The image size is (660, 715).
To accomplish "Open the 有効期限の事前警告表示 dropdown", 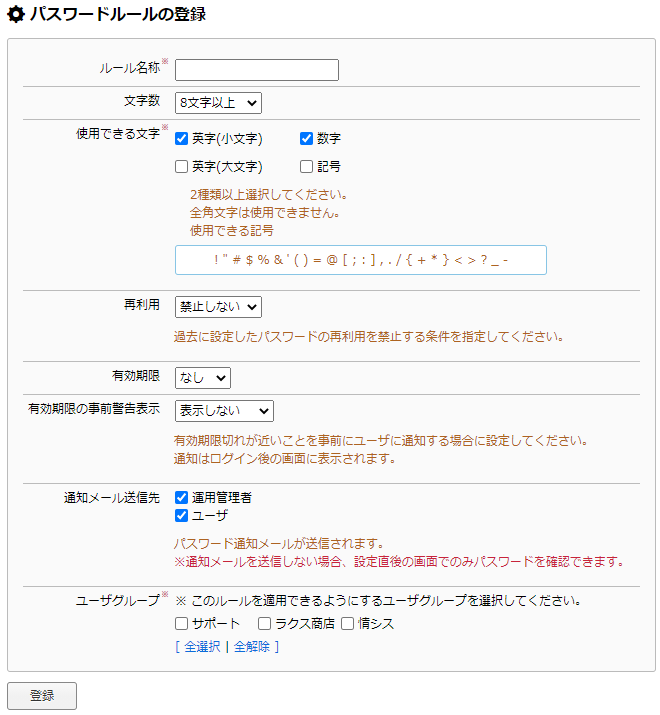I will (x=224, y=411).
